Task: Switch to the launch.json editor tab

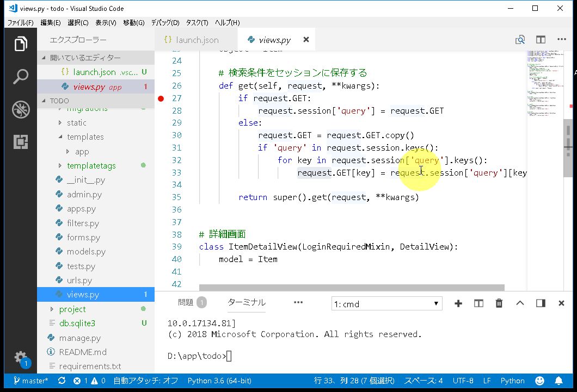Action: point(197,40)
